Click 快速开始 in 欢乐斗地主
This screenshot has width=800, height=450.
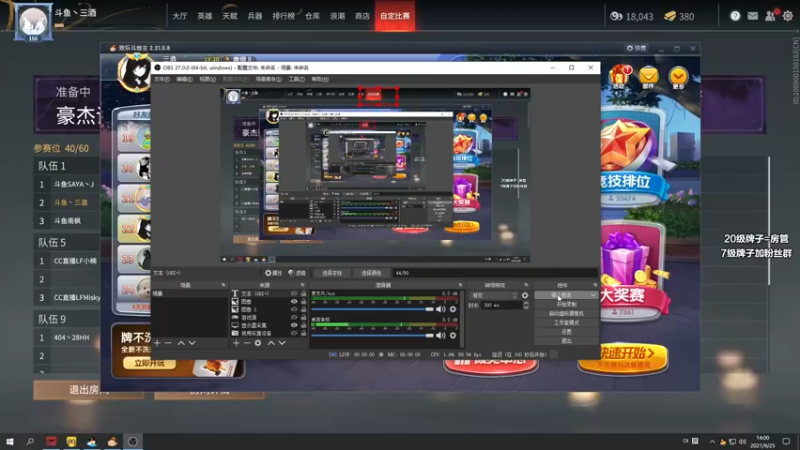(623, 357)
